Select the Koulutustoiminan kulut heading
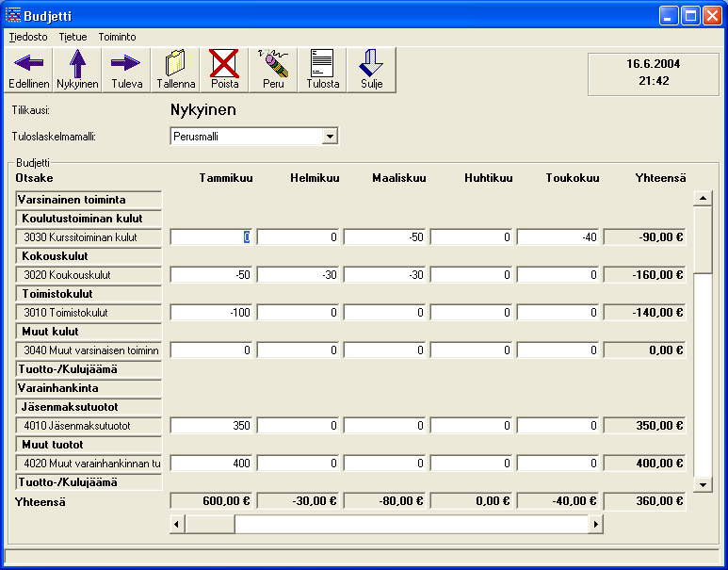 point(89,219)
